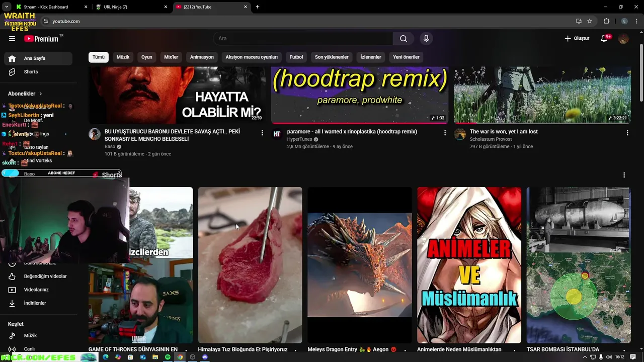Open Scholastum Provost channel link
The image size is (644, 362).
pos(491,139)
